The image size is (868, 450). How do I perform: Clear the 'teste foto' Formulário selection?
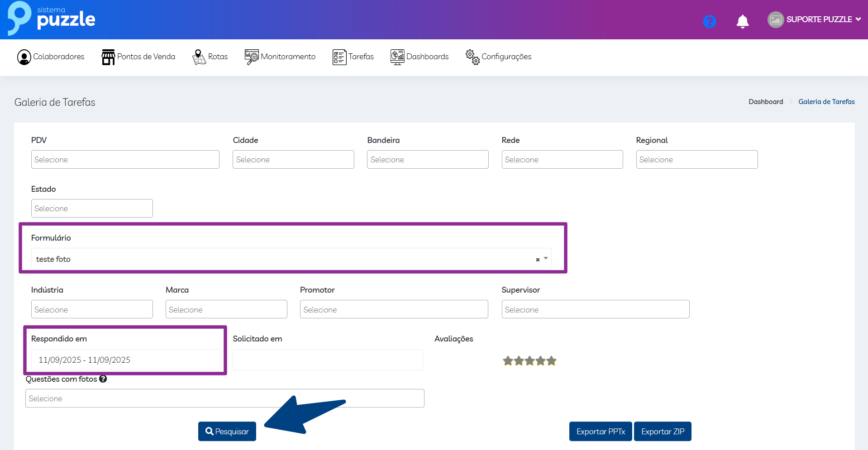(x=538, y=260)
